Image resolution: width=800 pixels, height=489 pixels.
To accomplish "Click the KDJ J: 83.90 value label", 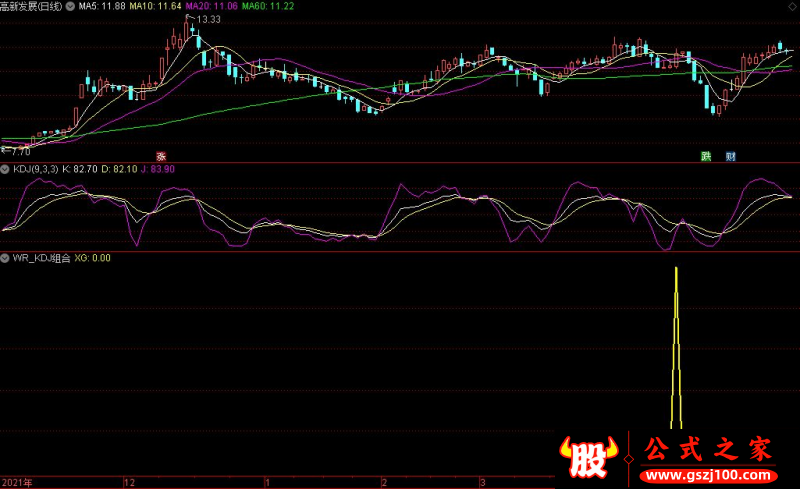I will [x=158, y=169].
